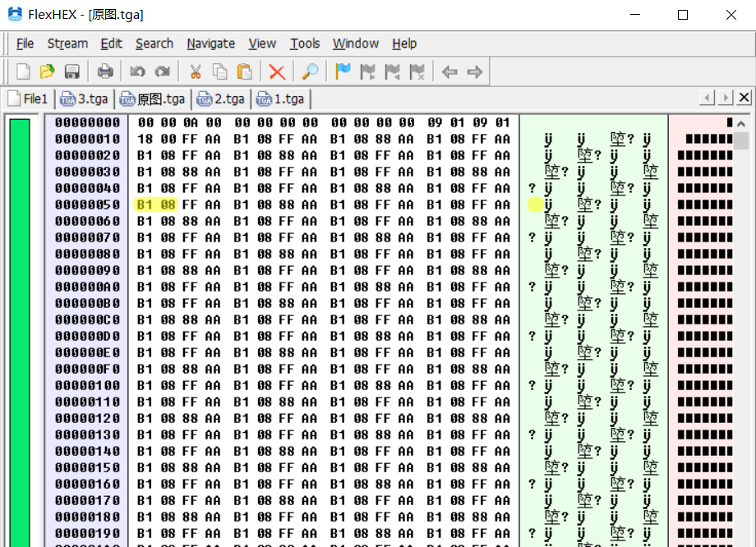Copy selection with the copy icon

[x=220, y=71]
